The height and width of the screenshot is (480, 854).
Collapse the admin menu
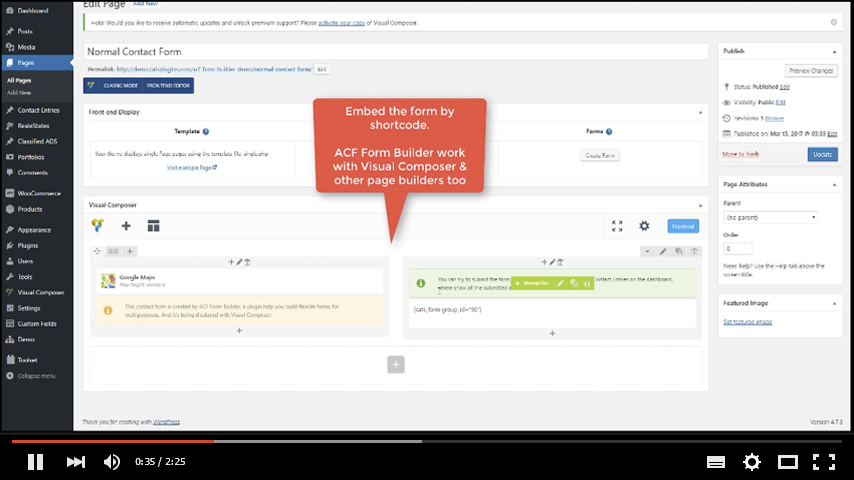coord(36,376)
